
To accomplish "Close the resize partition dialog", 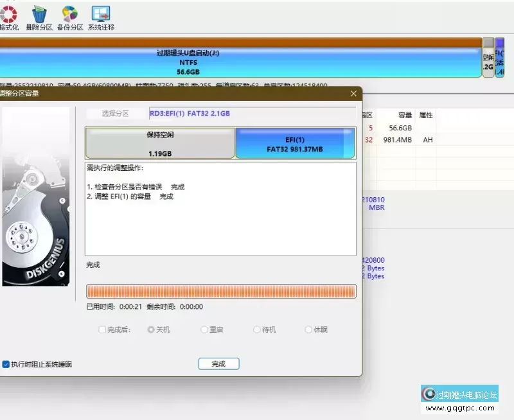I will pyautogui.click(x=353, y=94).
